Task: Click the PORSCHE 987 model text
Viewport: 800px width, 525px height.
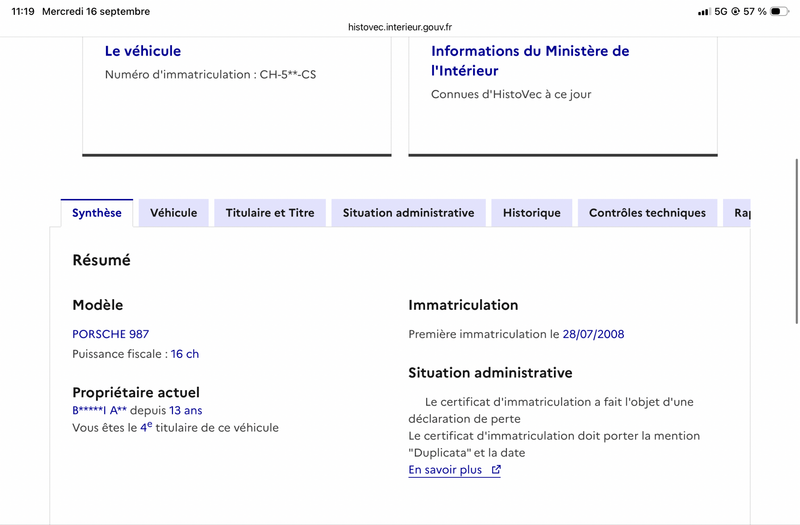Action: [111, 334]
